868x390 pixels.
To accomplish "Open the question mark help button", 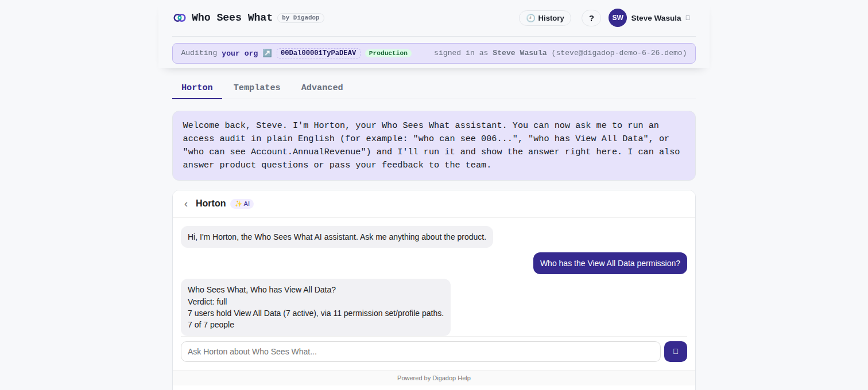I will pos(591,18).
